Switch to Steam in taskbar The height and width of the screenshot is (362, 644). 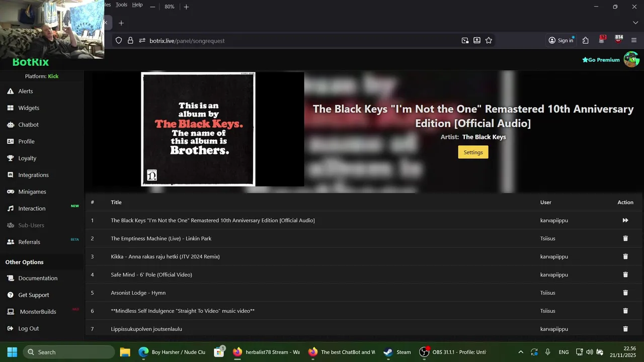(x=397, y=352)
